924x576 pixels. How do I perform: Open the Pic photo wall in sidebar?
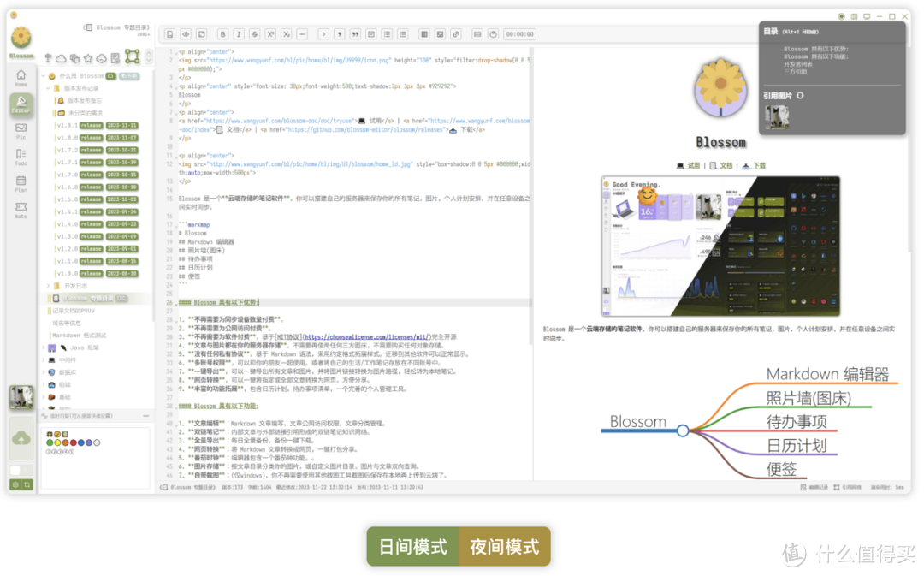[x=21, y=131]
